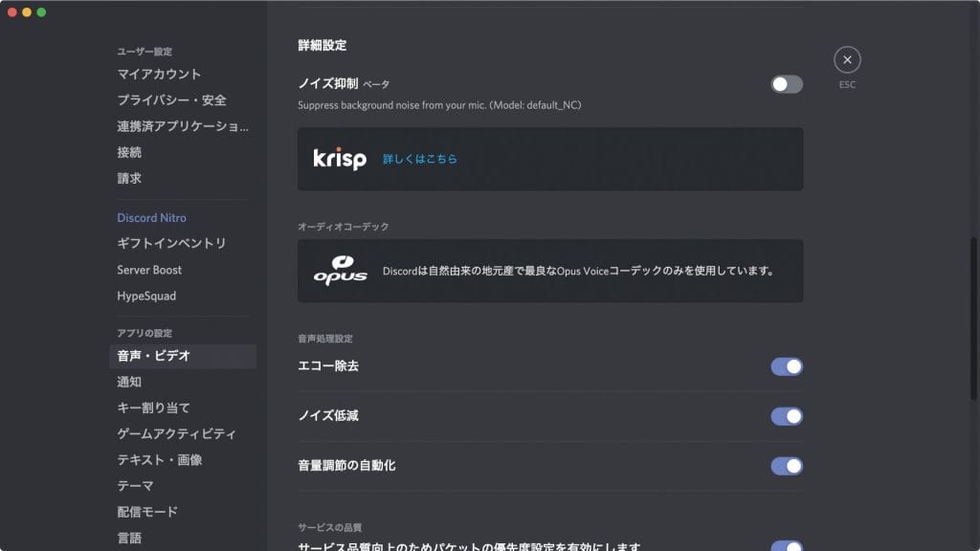Screen dimensions: 980x551
Task: Open キー割り当て keybind settings
Action: 153,408
